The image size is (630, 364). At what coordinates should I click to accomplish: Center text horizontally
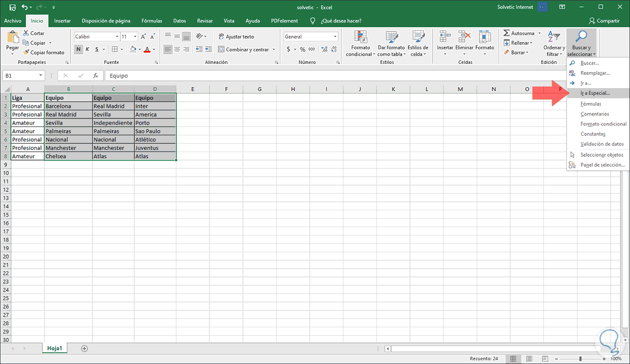[x=177, y=49]
